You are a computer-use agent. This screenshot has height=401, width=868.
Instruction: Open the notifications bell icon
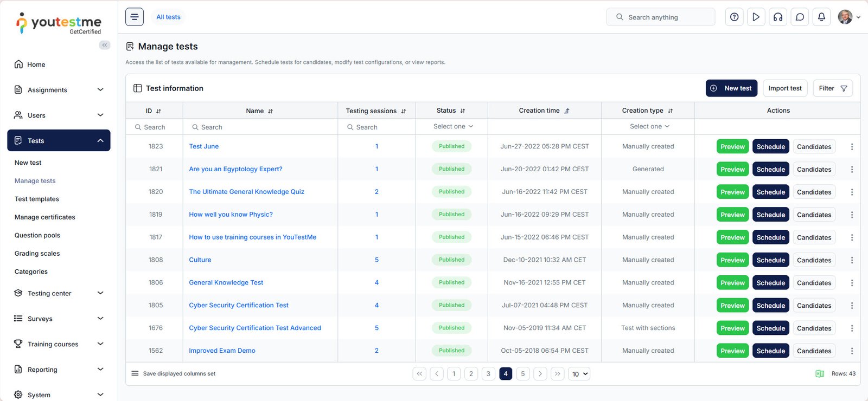(x=821, y=17)
